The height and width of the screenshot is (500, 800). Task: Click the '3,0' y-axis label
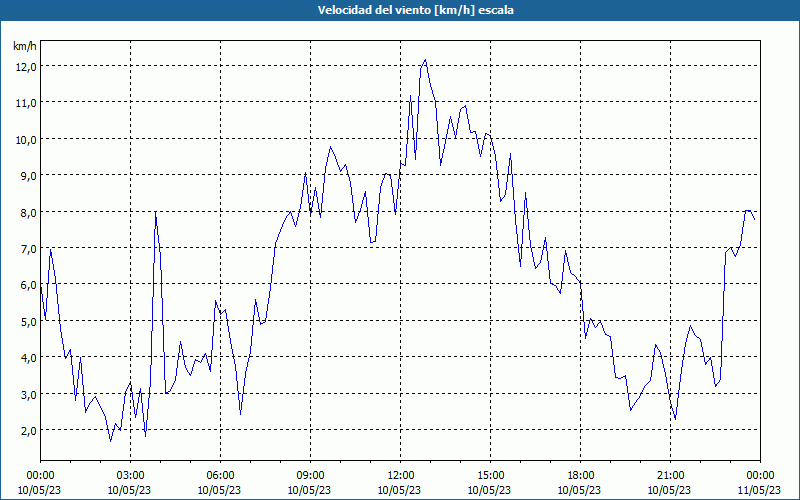click(x=29, y=394)
